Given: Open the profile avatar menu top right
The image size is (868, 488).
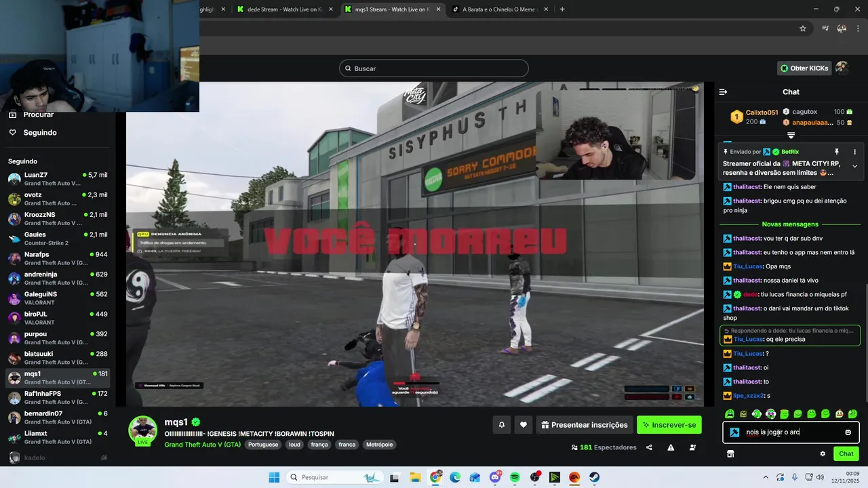Looking at the screenshot, I should [842, 68].
